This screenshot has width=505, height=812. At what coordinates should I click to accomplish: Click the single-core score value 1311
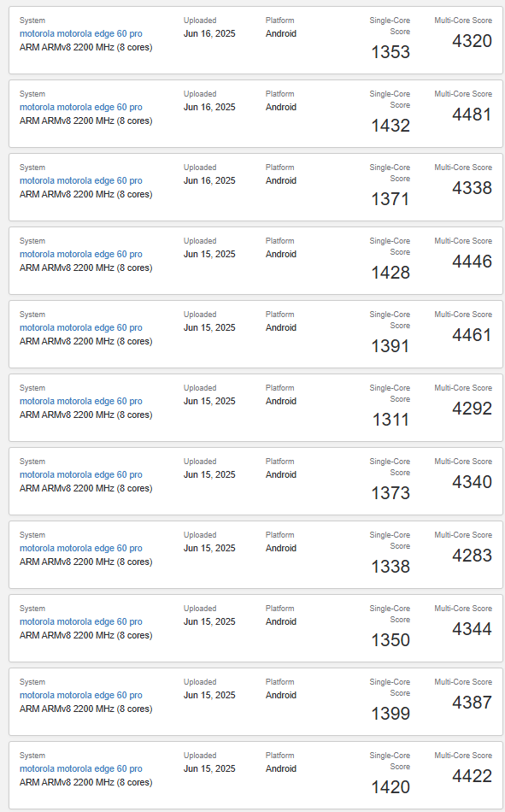pos(390,420)
